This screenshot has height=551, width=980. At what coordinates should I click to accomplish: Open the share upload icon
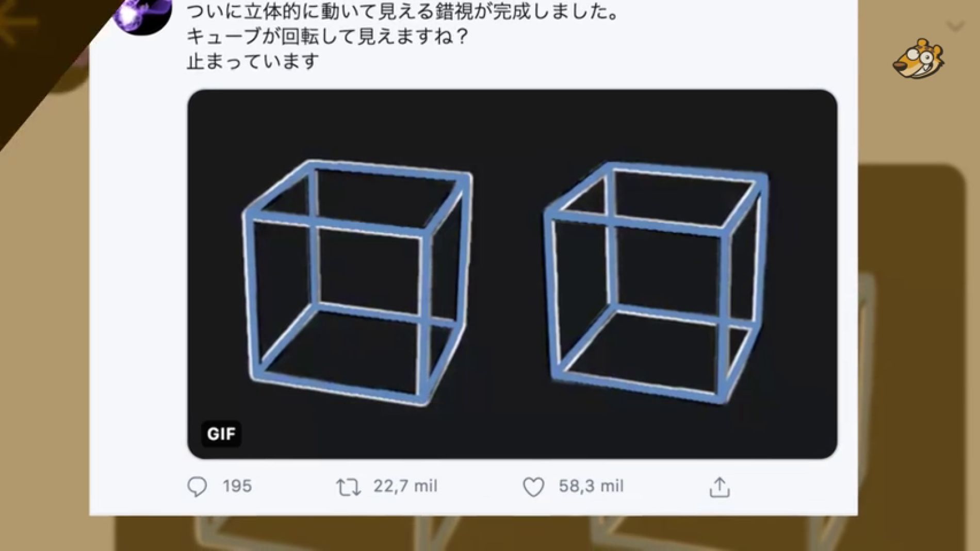[x=720, y=487]
